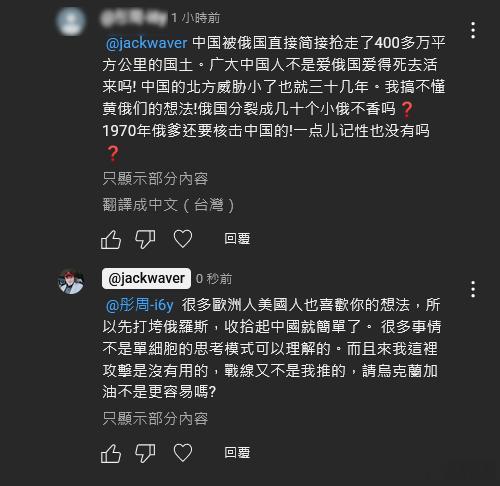Click the blurred username of first commenter

[x=133, y=19]
